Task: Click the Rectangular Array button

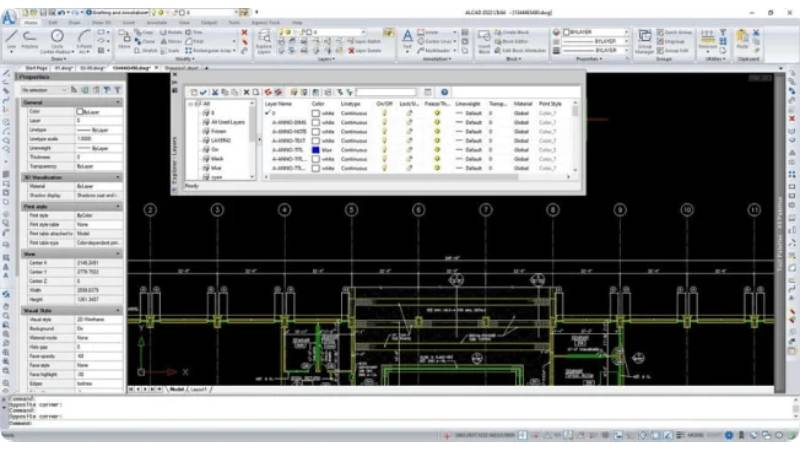Action: click(x=210, y=51)
